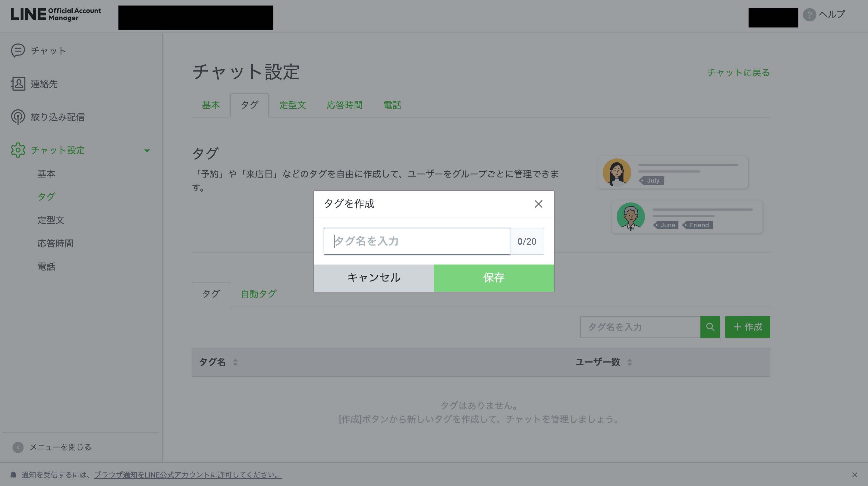
Task: Sort by タグ名 column arrows
Action: pos(235,362)
